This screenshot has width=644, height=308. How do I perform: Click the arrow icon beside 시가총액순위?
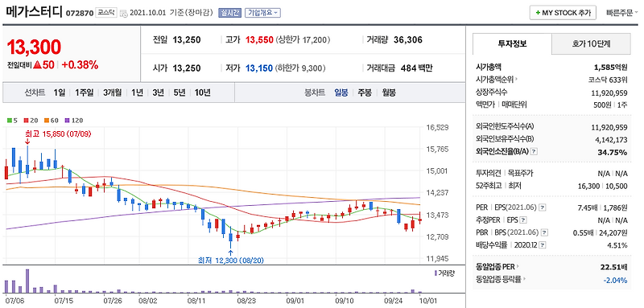click(x=516, y=80)
